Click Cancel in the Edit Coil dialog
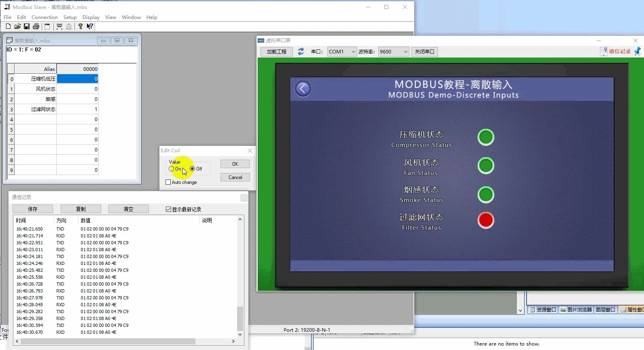 pyautogui.click(x=235, y=177)
